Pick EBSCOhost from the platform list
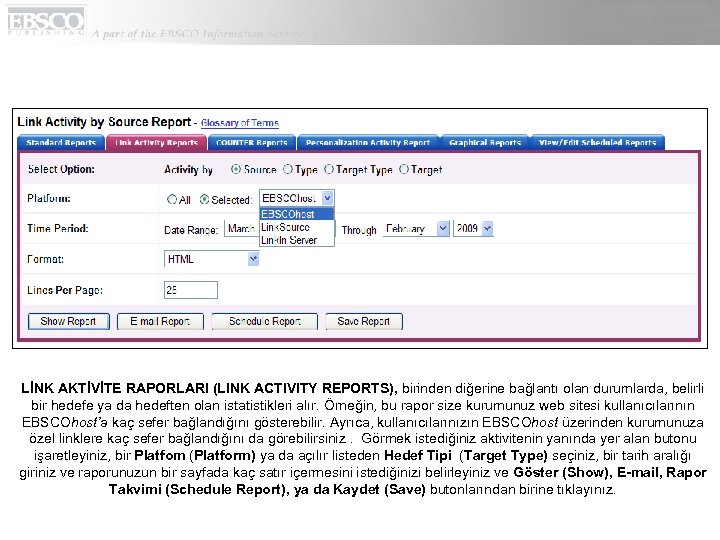 [x=297, y=214]
